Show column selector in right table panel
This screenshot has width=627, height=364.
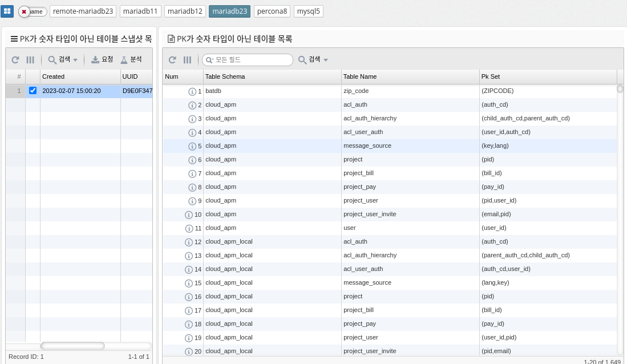coord(187,60)
